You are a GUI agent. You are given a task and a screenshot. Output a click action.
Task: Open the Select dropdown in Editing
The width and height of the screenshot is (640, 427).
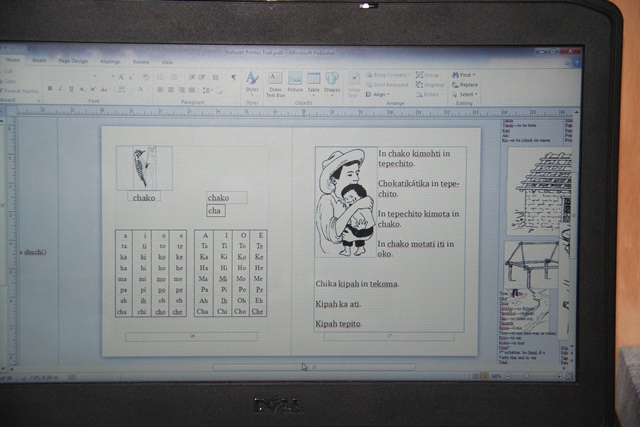[x=464, y=95]
